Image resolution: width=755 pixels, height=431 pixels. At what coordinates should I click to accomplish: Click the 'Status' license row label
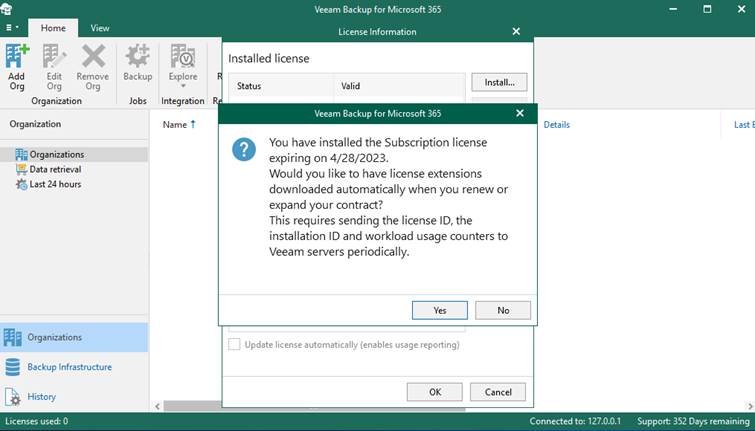249,86
